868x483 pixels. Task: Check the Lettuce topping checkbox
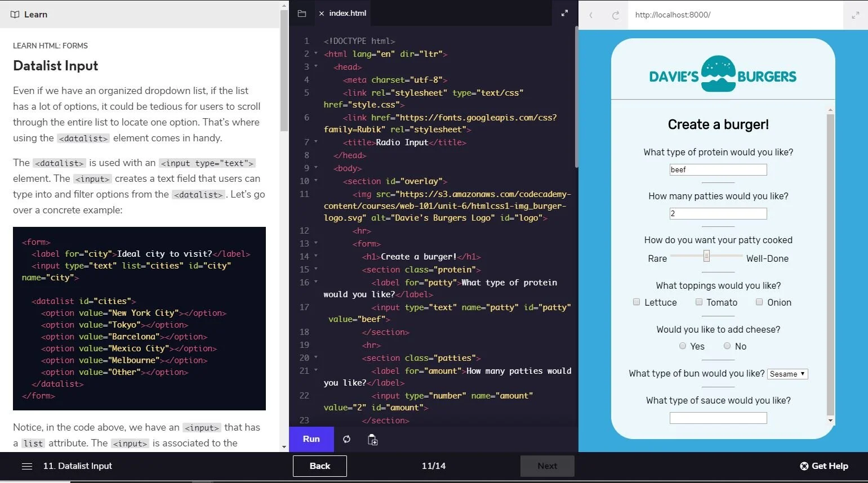(x=636, y=302)
